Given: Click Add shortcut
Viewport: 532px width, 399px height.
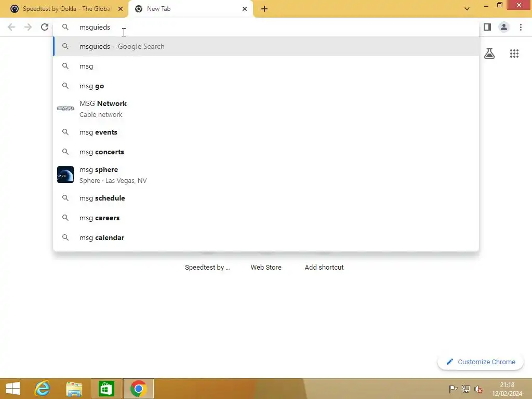Looking at the screenshot, I should coord(324,268).
